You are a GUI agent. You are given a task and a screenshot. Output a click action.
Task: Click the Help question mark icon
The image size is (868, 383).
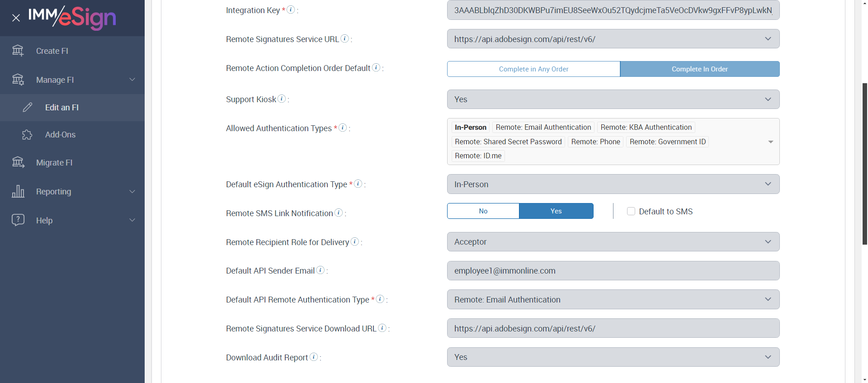click(x=18, y=220)
